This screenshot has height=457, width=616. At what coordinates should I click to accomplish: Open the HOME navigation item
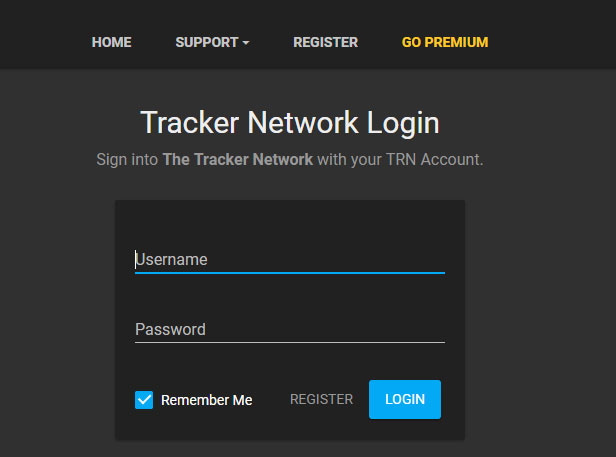(x=111, y=43)
